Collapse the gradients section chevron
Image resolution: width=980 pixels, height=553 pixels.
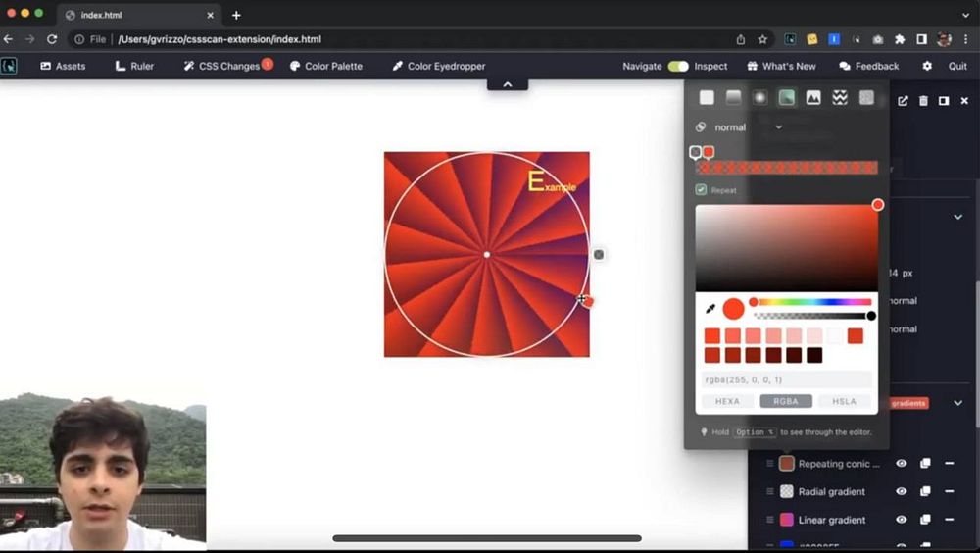957,403
